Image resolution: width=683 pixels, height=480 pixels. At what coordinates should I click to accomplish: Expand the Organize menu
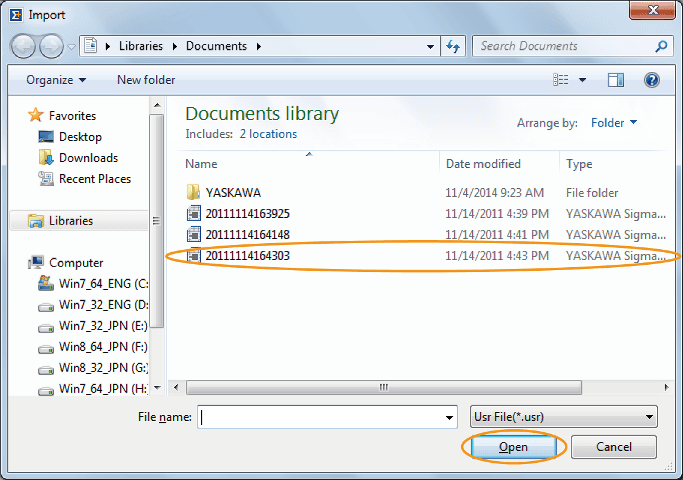click(x=56, y=80)
